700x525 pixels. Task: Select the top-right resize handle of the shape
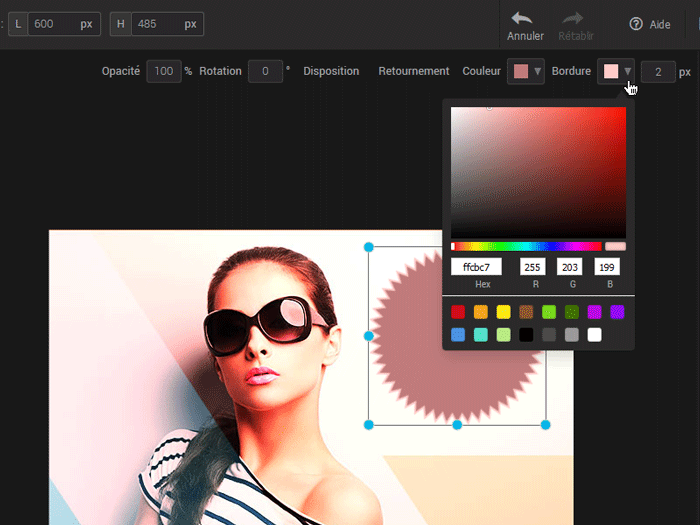(x=546, y=247)
